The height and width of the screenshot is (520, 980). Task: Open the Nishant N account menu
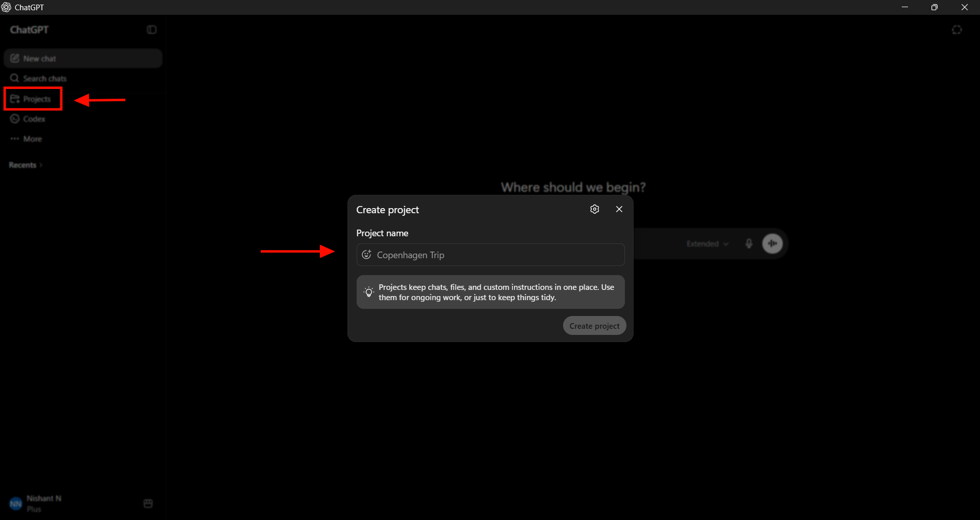(72, 504)
